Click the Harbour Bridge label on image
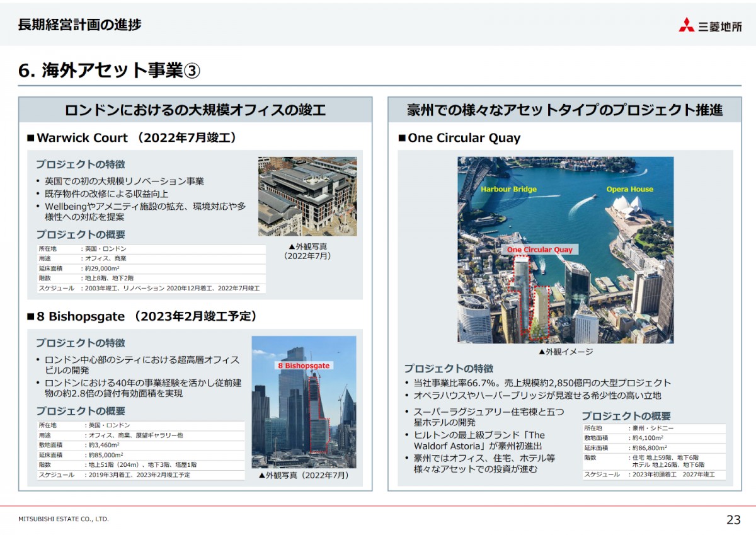The image size is (756, 535). [508, 189]
